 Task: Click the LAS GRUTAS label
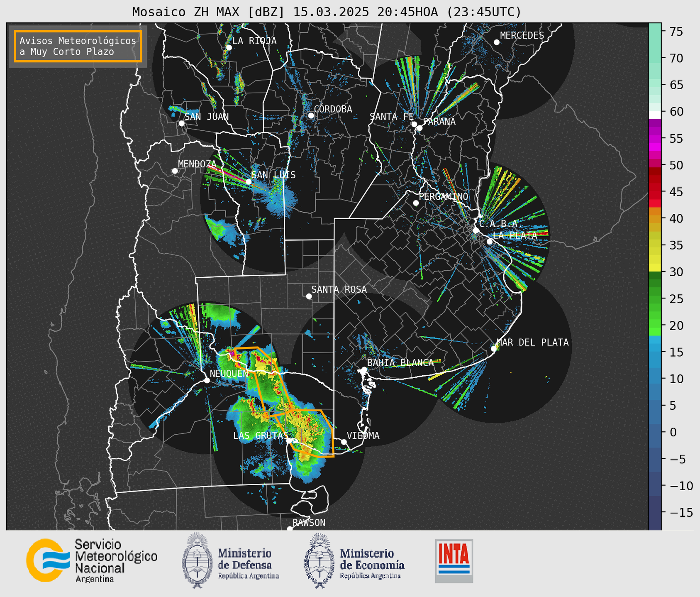(260, 436)
